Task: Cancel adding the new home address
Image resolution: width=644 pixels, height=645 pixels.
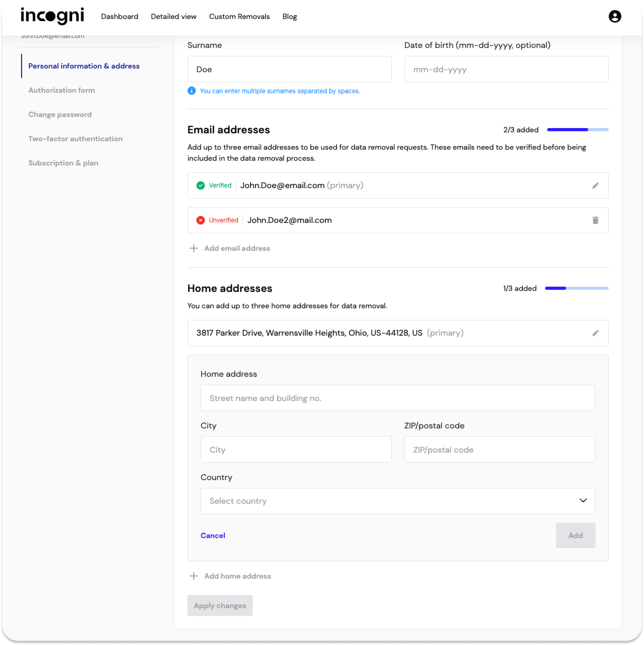Action: [212, 535]
